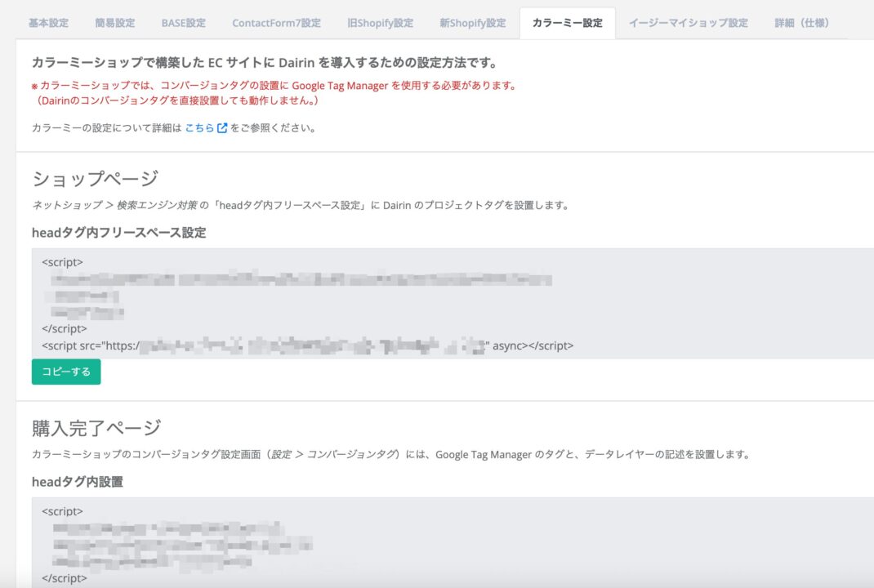Click the external link icon beside こちら
The height and width of the screenshot is (588, 874).
pyautogui.click(x=222, y=128)
